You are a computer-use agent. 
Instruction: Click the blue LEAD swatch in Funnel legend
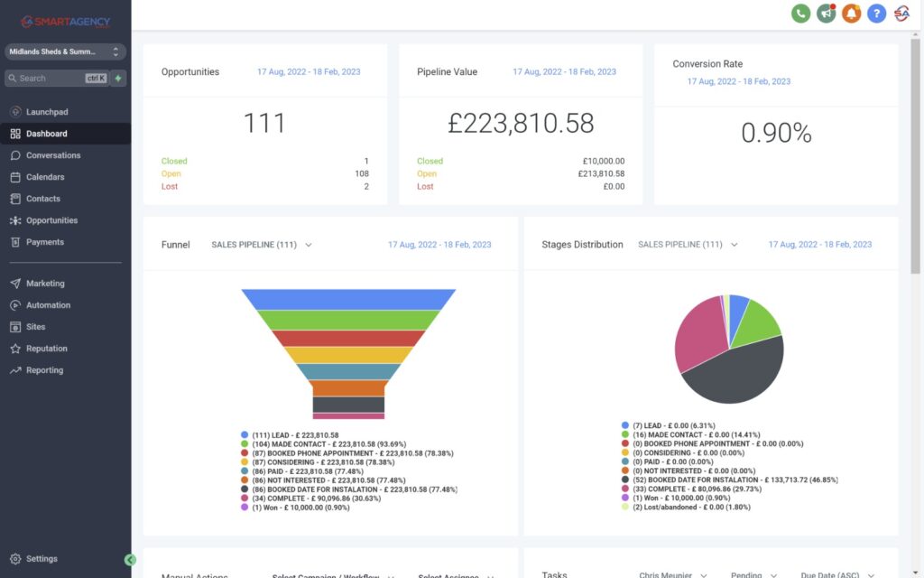(x=245, y=434)
